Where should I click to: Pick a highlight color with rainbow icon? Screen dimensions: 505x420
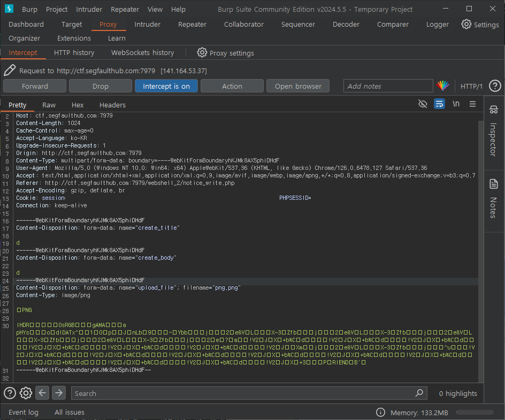click(443, 85)
